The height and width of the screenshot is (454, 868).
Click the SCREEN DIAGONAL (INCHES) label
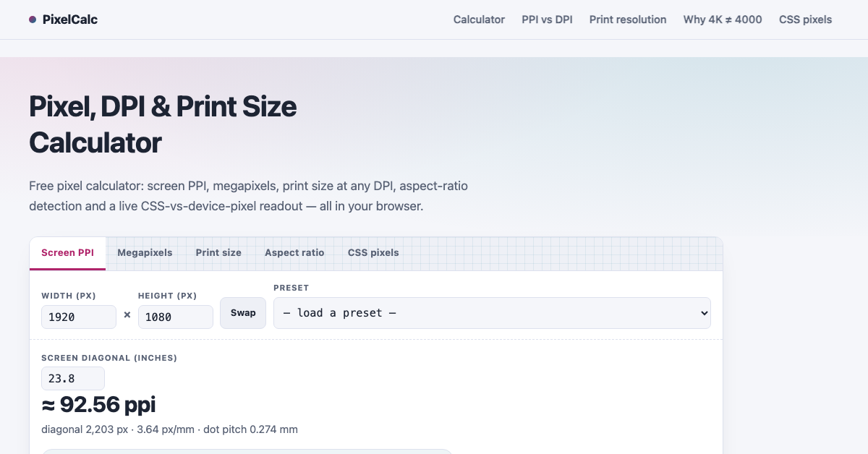[109, 358]
